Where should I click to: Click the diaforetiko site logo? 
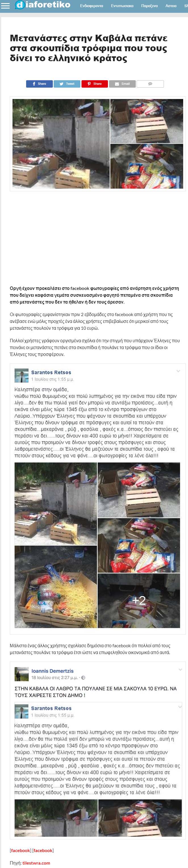click(x=42, y=5)
